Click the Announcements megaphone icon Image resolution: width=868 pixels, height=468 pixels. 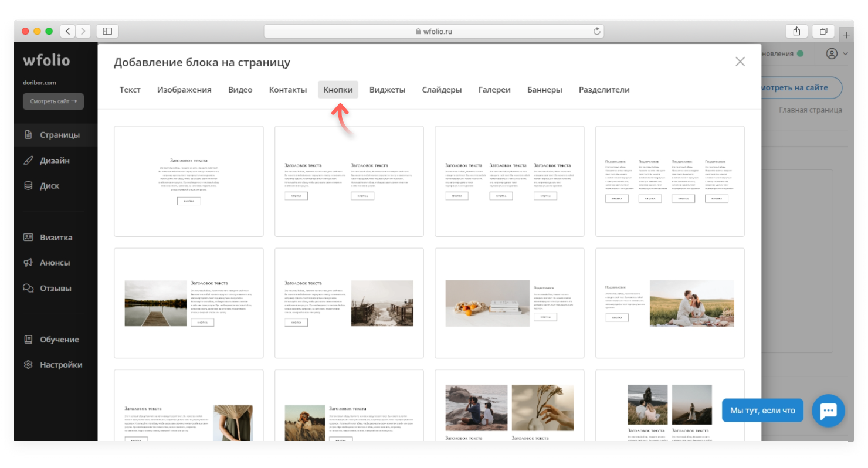pos(28,263)
